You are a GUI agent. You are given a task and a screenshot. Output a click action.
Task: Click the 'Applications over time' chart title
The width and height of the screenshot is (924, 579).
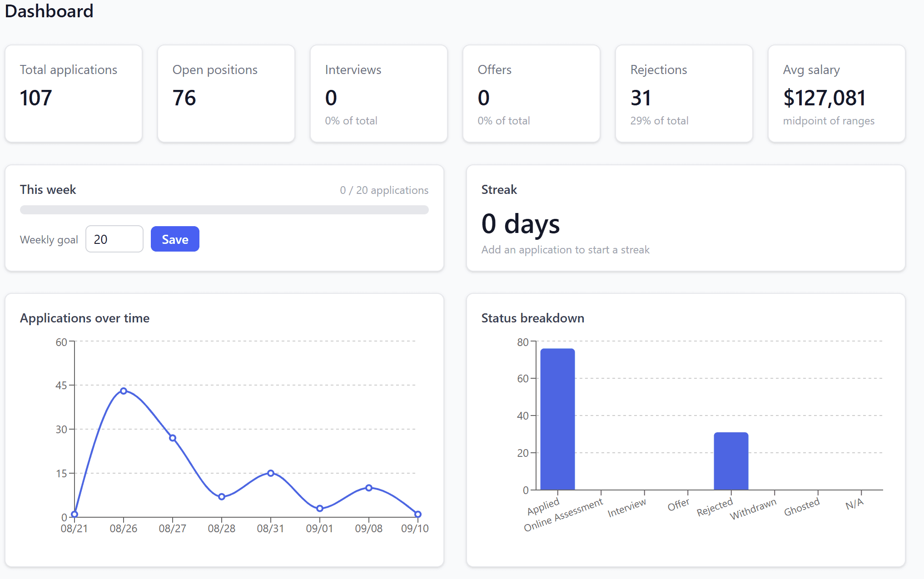84,318
